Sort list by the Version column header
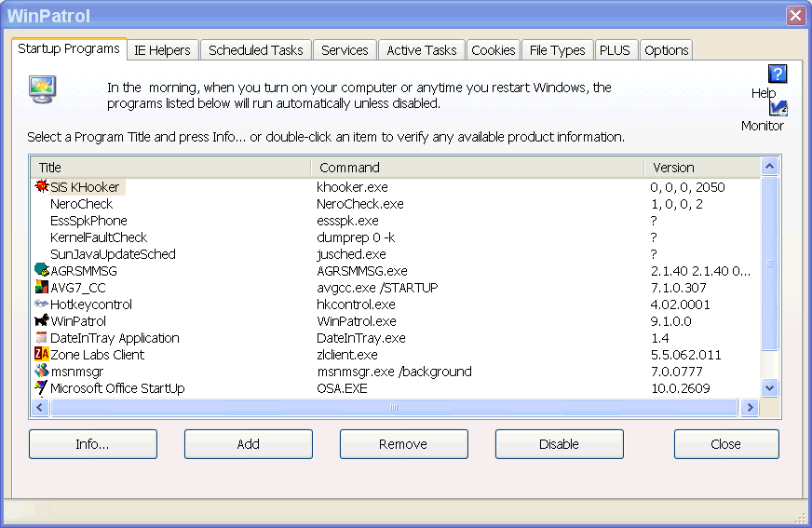This screenshot has height=528, width=812. [702, 168]
